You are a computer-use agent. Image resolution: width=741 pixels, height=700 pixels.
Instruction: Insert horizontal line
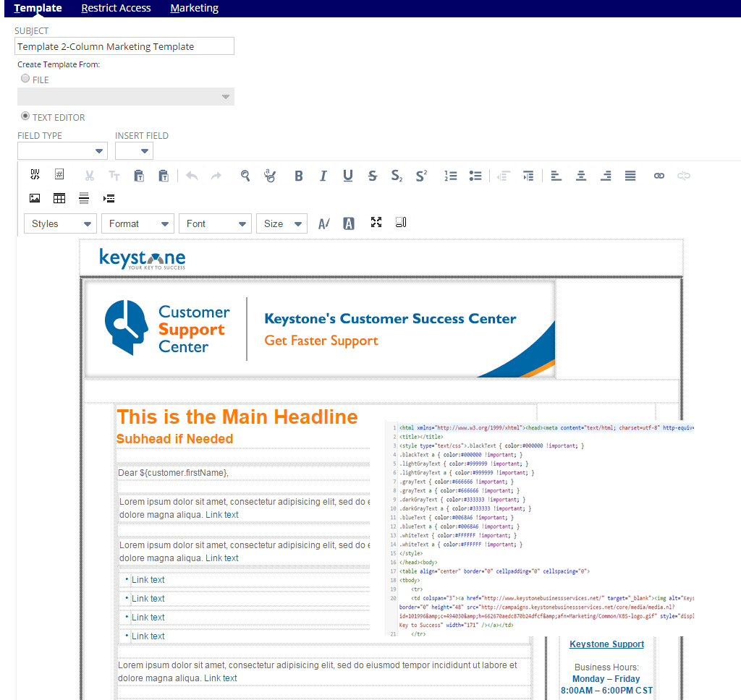tap(84, 198)
